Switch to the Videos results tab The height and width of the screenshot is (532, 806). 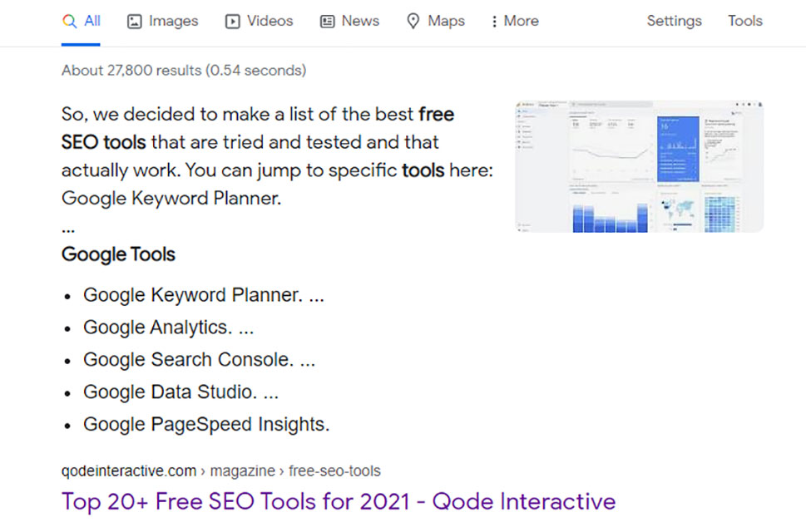[259, 21]
